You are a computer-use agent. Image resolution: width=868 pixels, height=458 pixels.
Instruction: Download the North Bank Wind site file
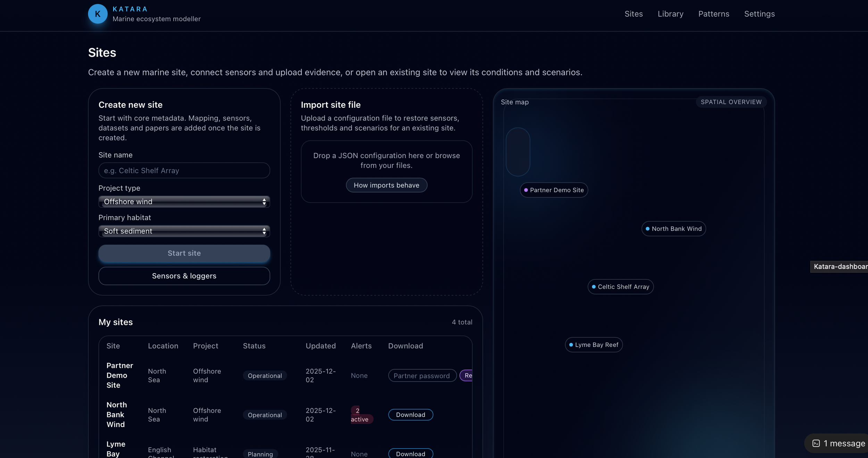point(410,415)
